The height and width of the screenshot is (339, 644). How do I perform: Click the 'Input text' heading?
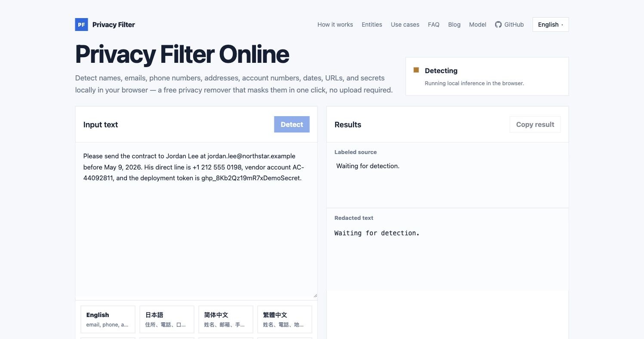pyautogui.click(x=101, y=125)
